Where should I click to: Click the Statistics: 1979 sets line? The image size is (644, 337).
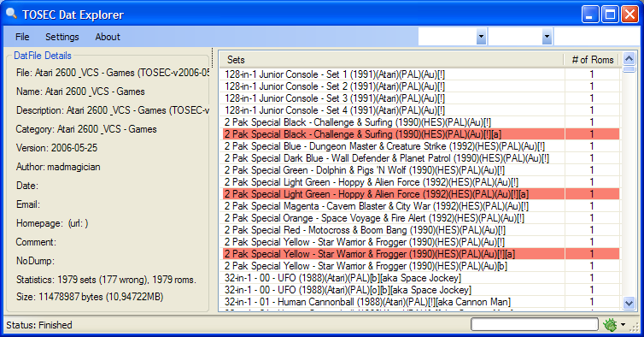coord(106,280)
